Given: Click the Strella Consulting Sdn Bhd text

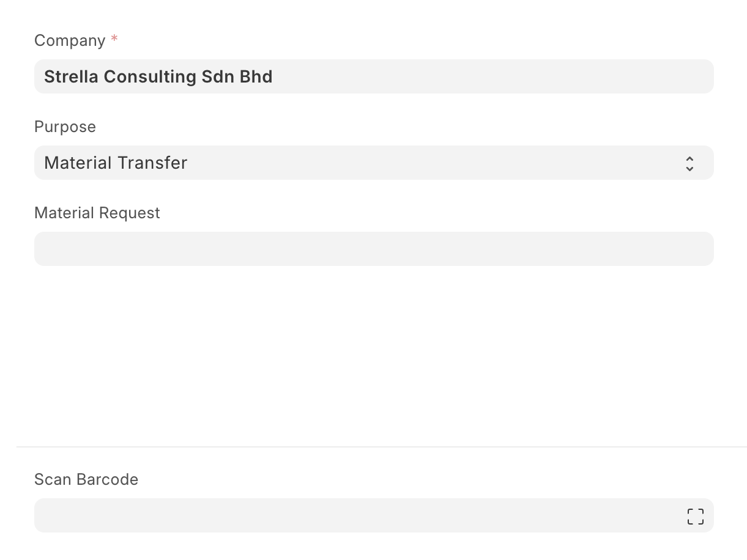Looking at the screenshot, I should (158, 76).
